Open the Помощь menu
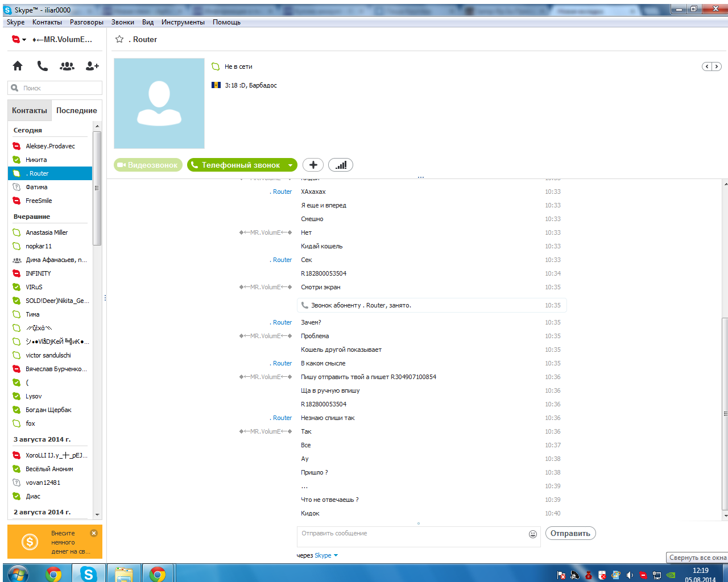Image resolution: width=728 pixels, height=582 pixels. pos(226,22)
